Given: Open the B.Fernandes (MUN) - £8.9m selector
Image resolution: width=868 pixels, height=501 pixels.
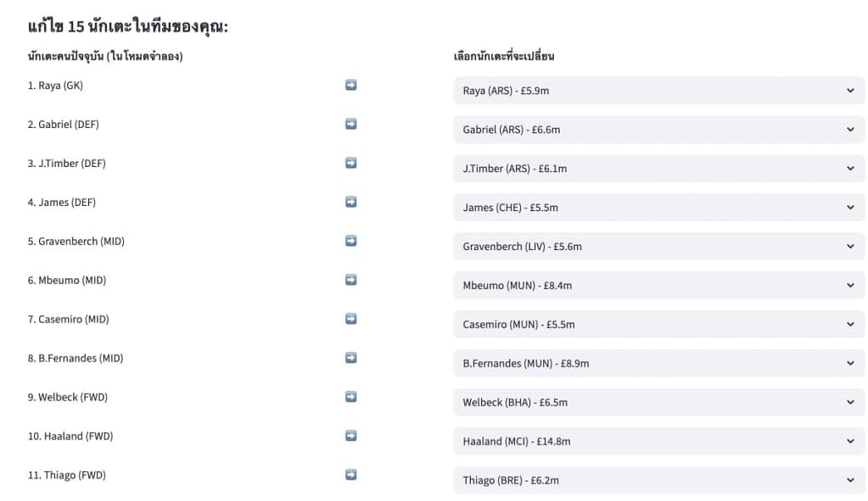Looking at the screenshot, I should (x=658, y=364).
